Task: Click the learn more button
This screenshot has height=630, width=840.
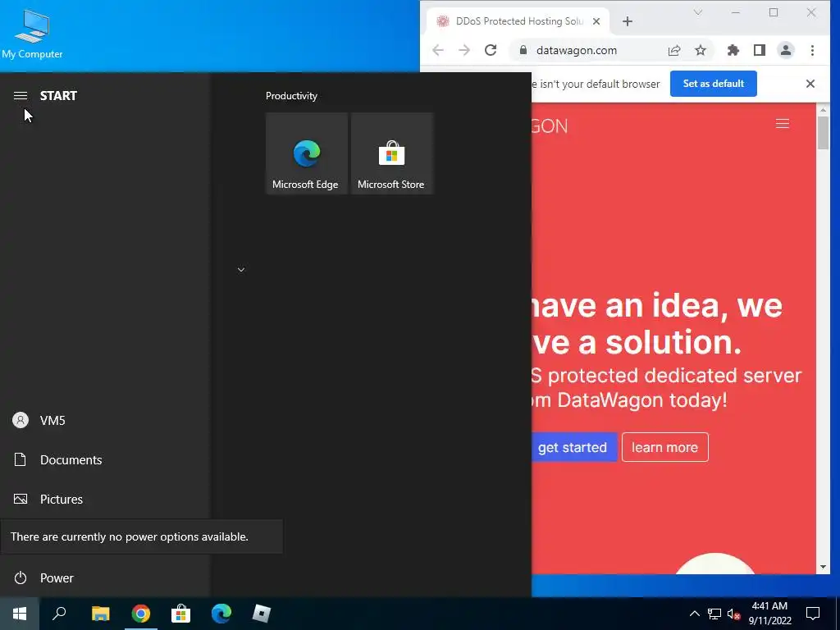Action: [664, 447]
